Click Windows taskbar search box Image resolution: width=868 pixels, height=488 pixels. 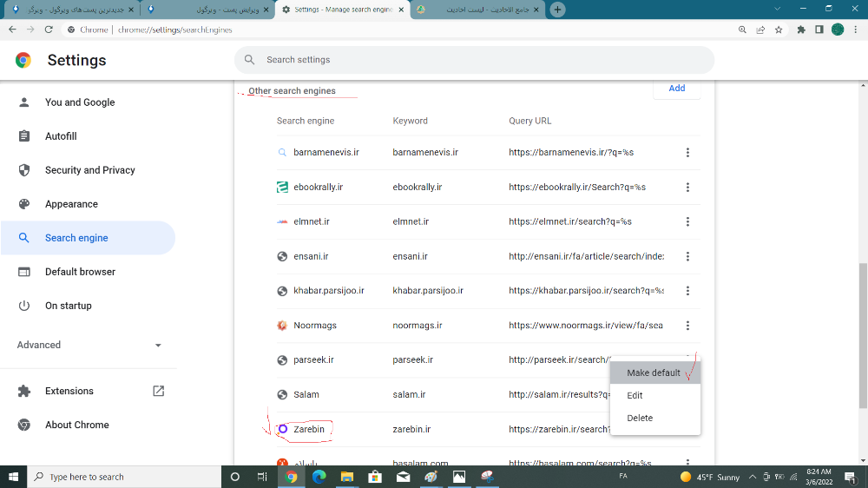124,477
